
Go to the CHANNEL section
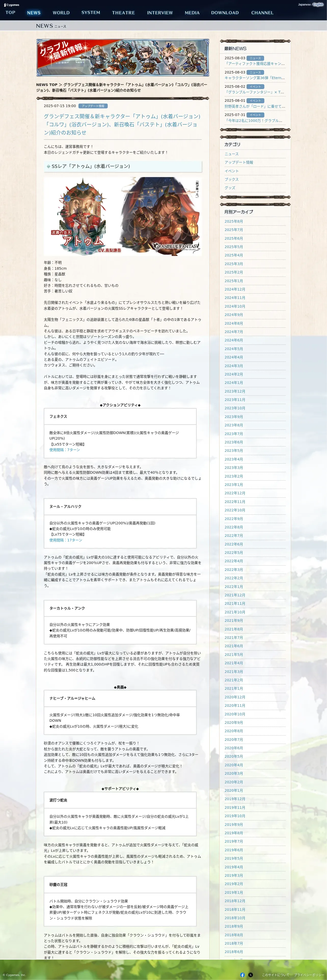coord(262,12)
